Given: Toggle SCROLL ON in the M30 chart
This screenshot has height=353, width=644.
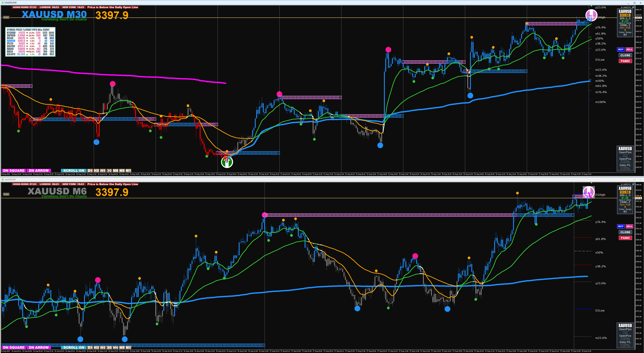Looking at the screenshot, I should click(x=73, y=171).
